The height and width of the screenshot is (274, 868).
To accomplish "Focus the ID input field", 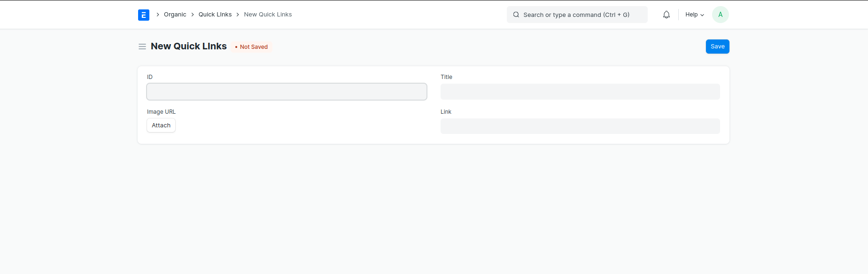I will (287, 92).
